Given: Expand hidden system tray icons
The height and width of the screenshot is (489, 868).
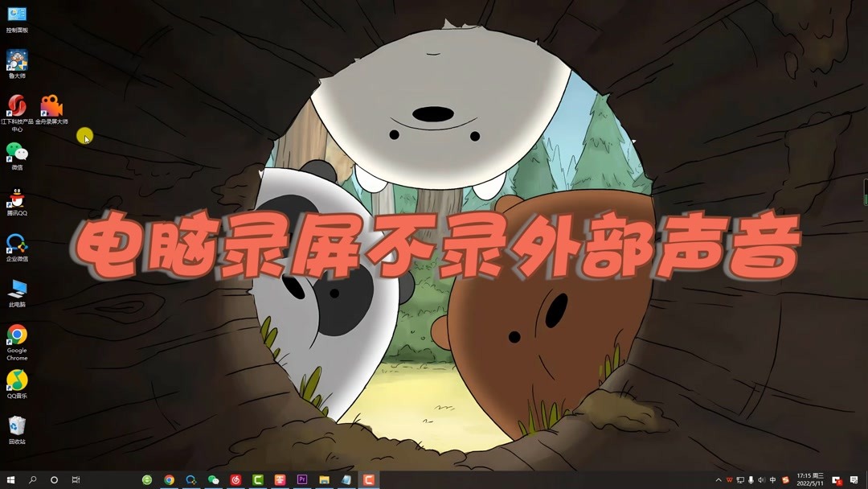Looking at the screenshot, I should click(718, 481).
